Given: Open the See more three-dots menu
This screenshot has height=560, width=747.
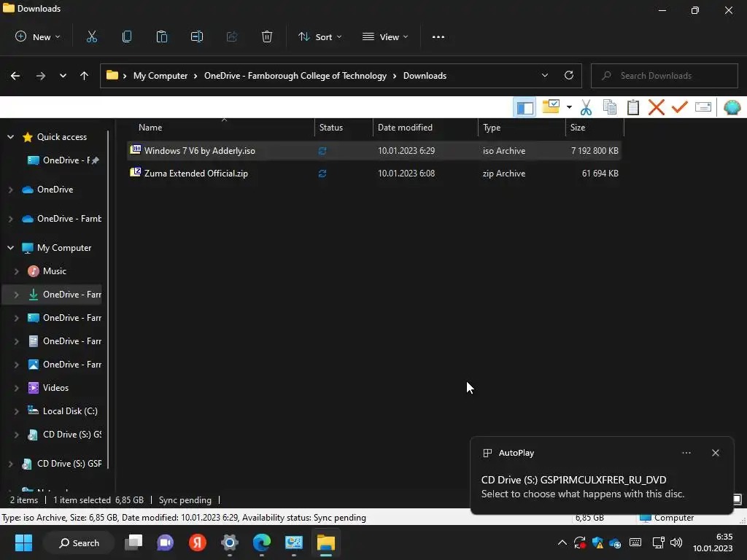Looking at the screenshot, I should [x=438, y=36].
